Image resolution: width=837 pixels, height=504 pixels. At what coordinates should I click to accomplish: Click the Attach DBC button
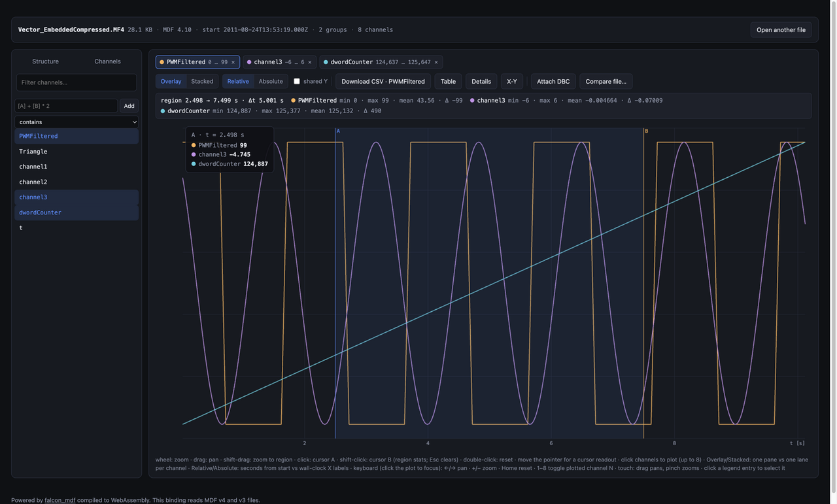coord(553,81)
